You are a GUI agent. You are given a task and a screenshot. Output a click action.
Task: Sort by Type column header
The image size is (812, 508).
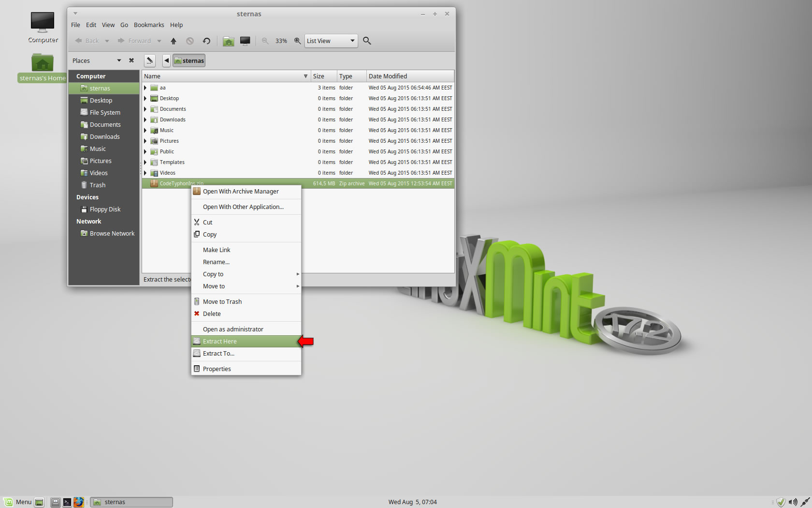pyautogui.click(x=351, y=76)
